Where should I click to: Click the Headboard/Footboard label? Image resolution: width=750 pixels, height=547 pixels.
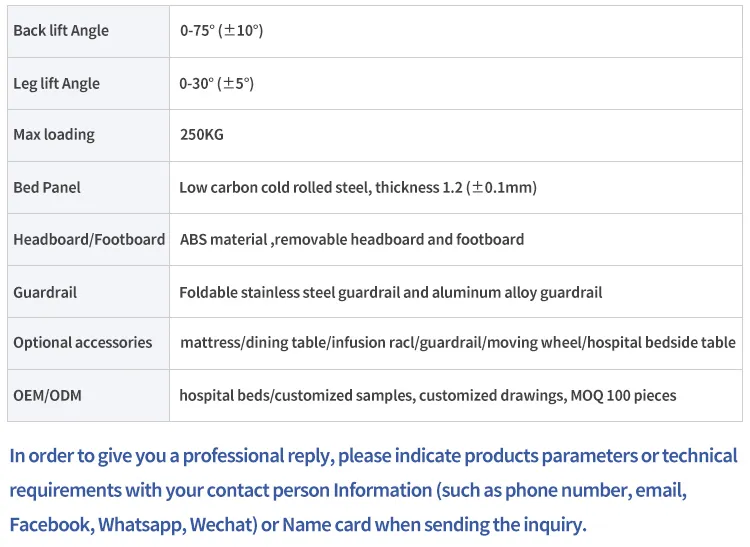point(89,239)
